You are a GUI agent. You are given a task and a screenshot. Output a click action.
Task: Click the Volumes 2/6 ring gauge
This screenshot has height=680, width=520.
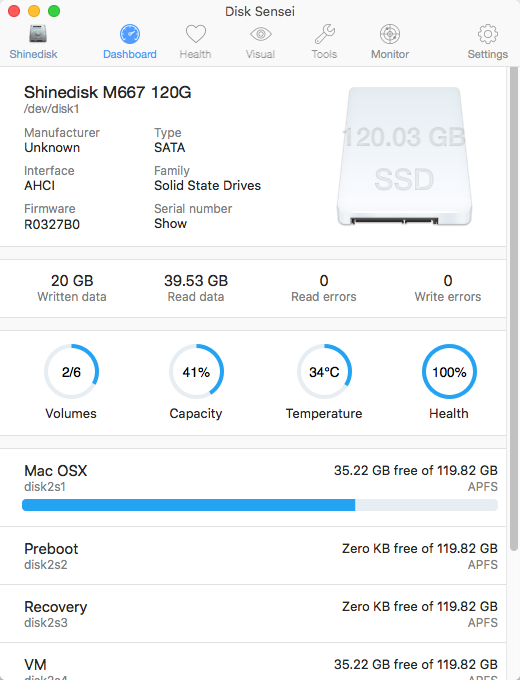[72, 372]
